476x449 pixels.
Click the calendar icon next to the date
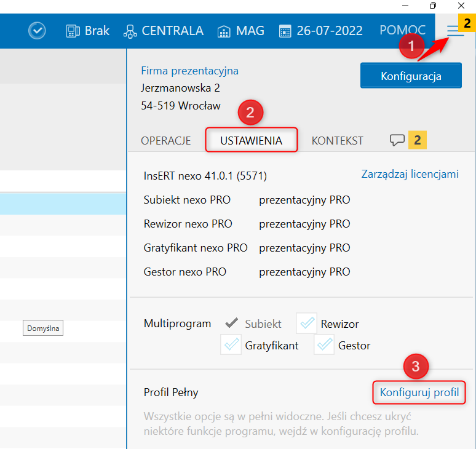285,31
